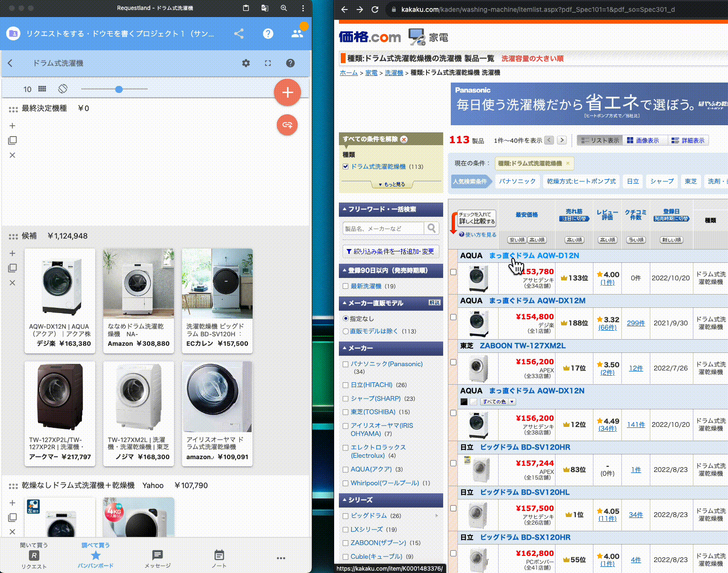Image resolution: width=728 pixels, height=573 pixels.
Task: Open the ZABOON TW-127XM2L product link
Action: pos(522,346)
